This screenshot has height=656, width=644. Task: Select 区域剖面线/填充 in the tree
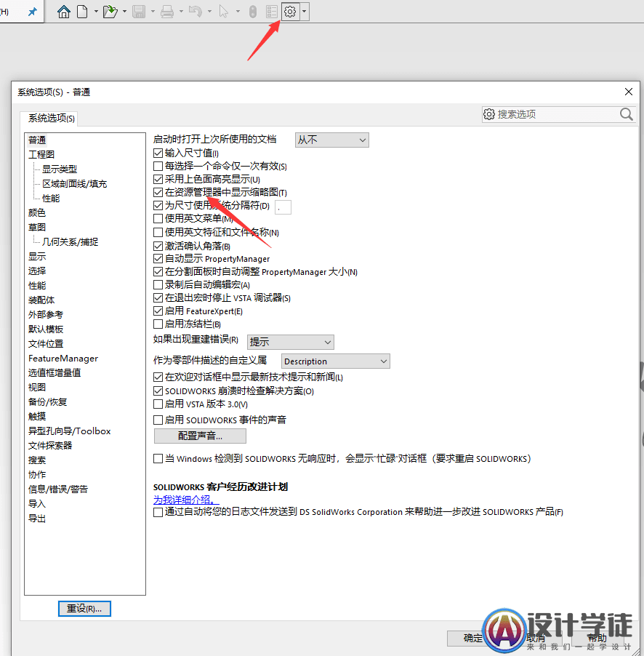coord(74,184)
